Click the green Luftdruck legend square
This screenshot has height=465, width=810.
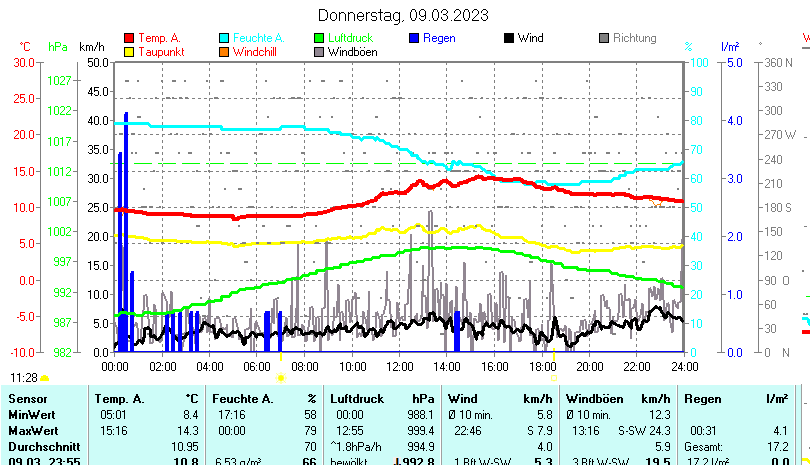[319, 38]
